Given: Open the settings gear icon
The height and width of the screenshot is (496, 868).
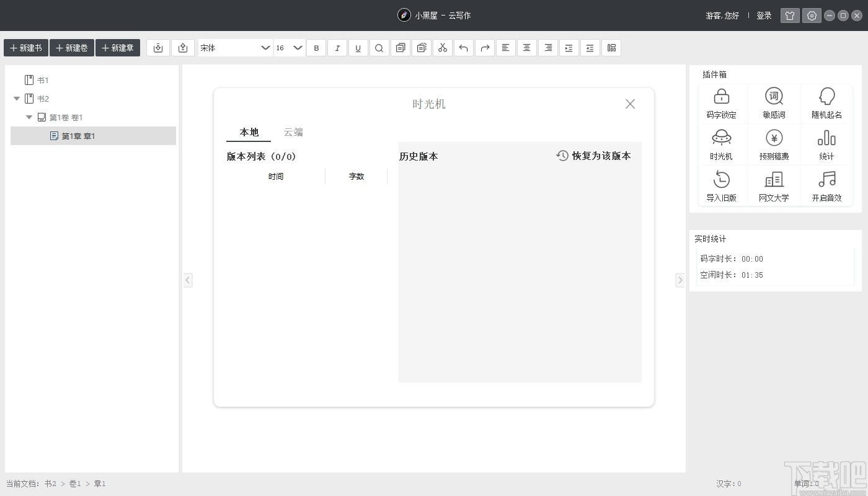Looking at the screenshot, I should tap(812, 15).
